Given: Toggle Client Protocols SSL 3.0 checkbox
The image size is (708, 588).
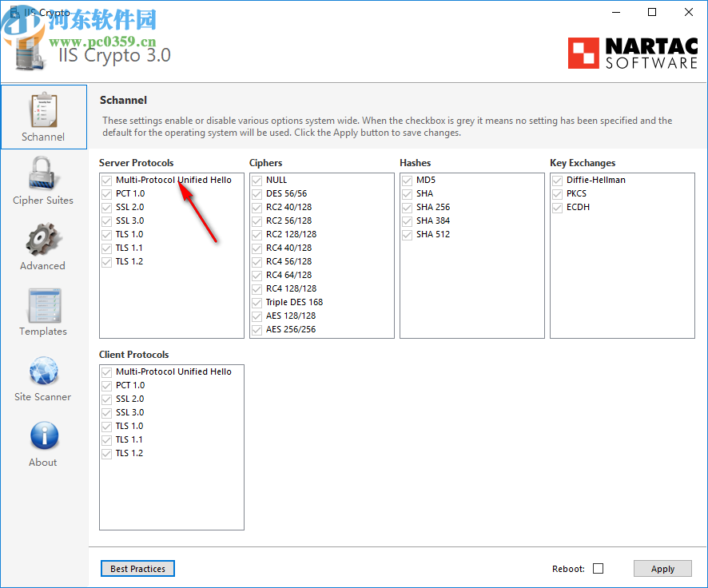Looking at the screenshot, I should click(x=106, y=413).
